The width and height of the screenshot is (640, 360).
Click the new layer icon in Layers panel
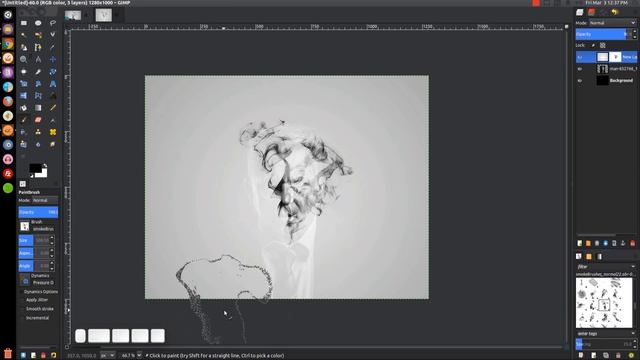580,243
